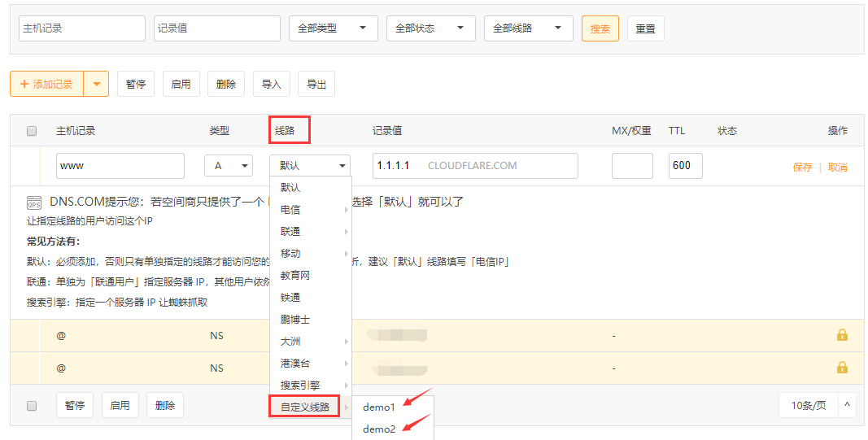Expand the 全部状态 status dropdown
This screenshot has width=868, height=440.
(x=430, y=28)
